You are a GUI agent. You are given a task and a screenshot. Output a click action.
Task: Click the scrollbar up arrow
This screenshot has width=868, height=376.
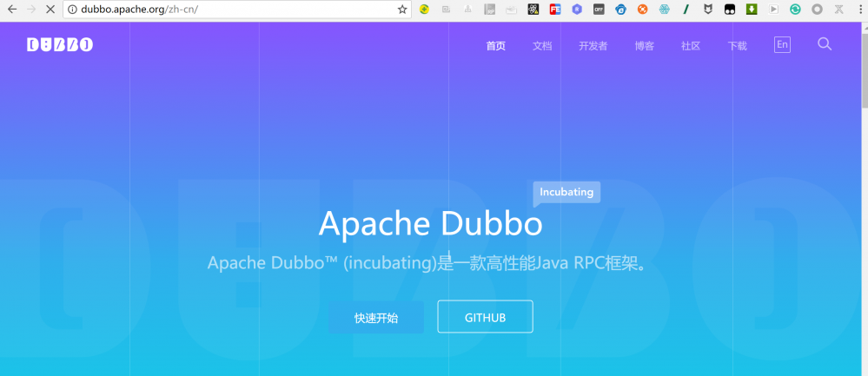coord(865,26)
